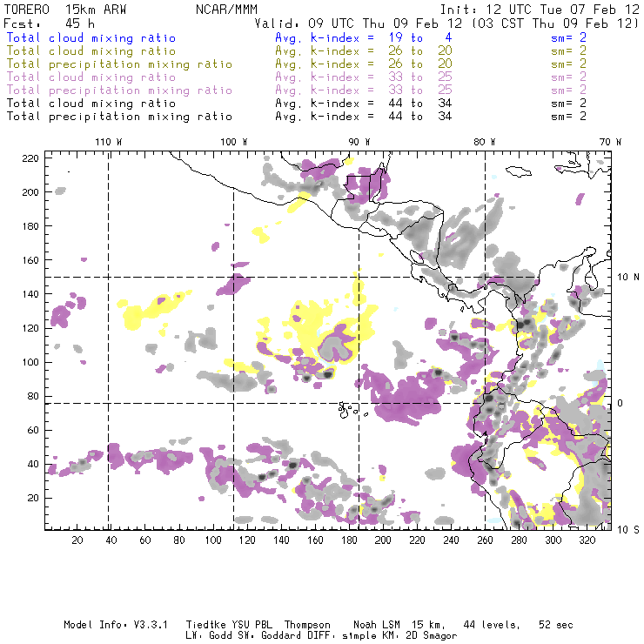
Task: Select blue "Total cloud mixing ratio" legend label
Action: [x=91, y=37]
